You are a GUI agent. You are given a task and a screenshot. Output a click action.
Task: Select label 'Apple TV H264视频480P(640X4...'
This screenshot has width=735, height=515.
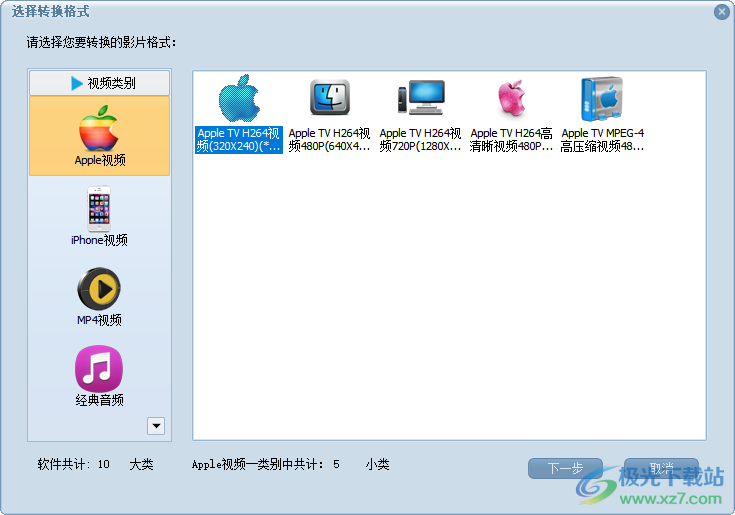pos(330,140)
